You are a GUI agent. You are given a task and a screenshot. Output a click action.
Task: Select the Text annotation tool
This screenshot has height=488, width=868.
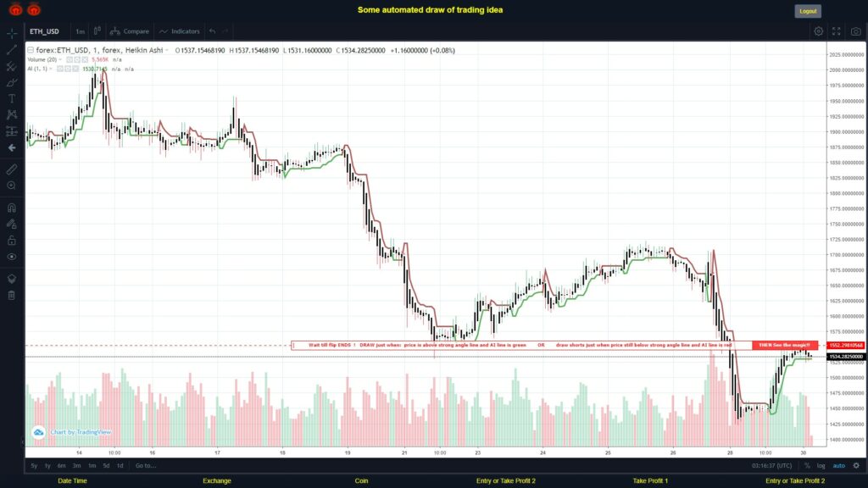(12, 98)
